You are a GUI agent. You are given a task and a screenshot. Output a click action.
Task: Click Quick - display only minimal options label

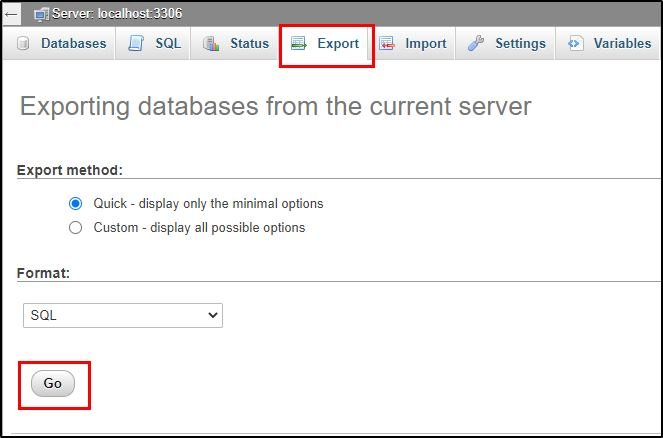point(208,204)
